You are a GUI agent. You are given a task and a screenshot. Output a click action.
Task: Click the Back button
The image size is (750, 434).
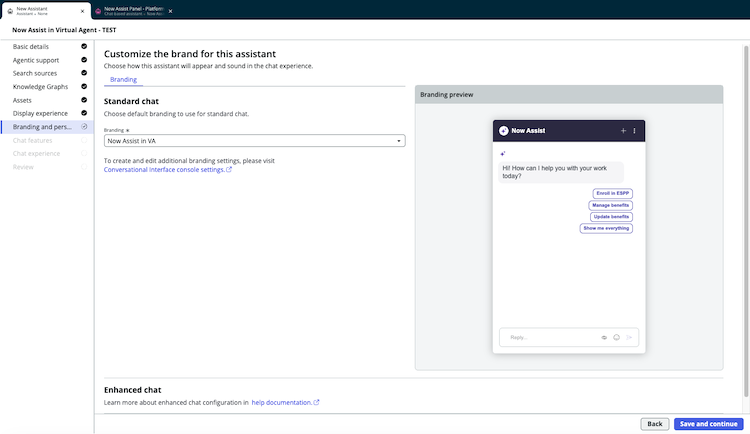[x=655, y=424]
